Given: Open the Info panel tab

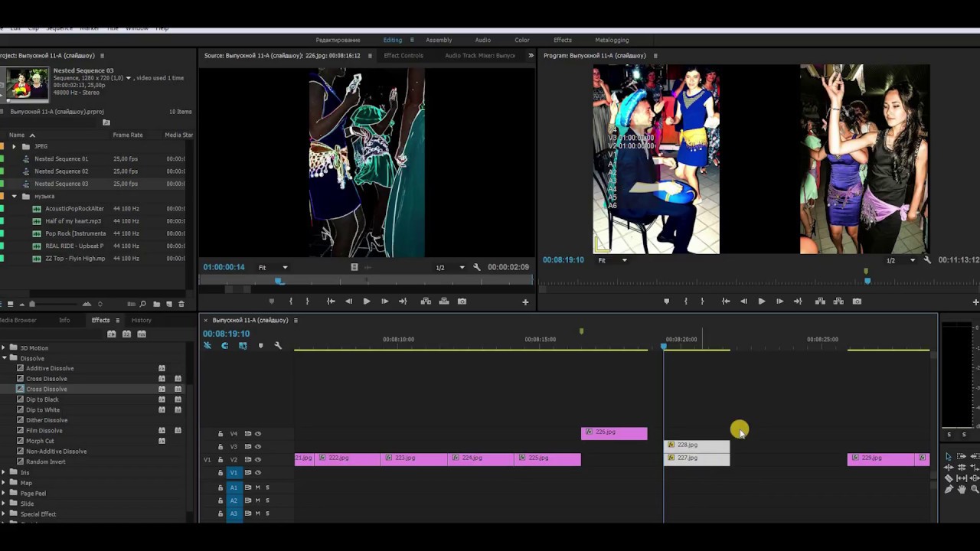Looking at the screenshot, I should [x=64, y=321].
